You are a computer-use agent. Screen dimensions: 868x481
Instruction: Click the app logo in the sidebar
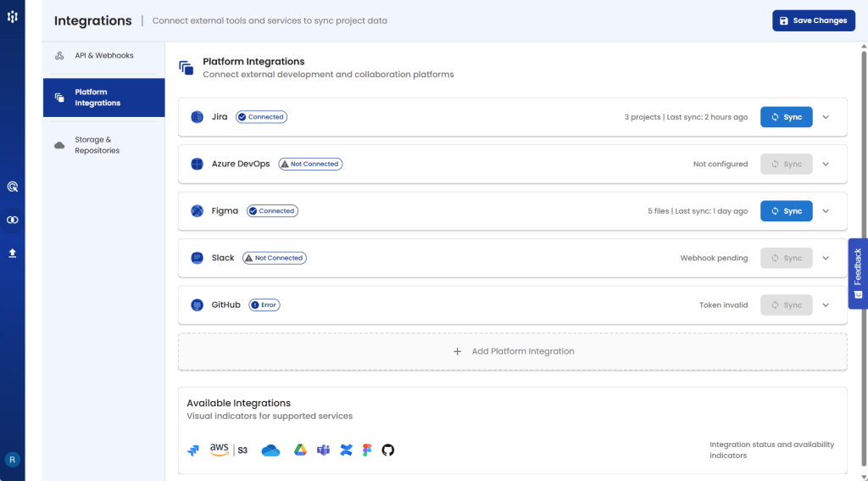point(13,17)
